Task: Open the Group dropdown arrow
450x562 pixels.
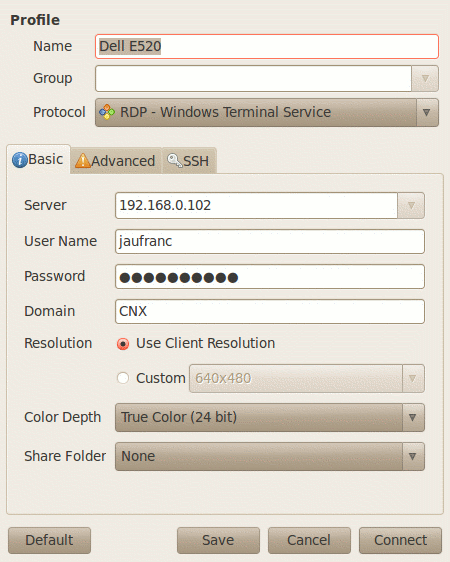Action: click(x=425, y=78)
